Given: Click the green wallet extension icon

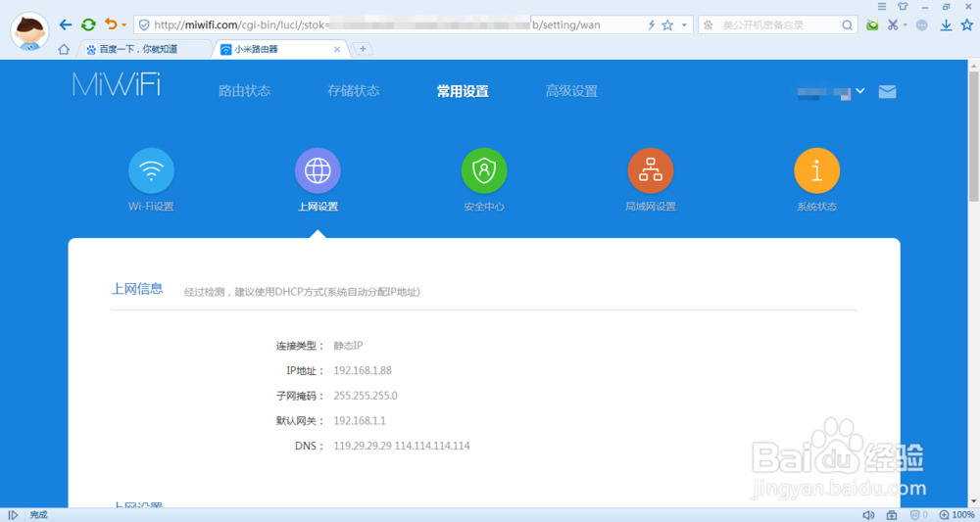Looking at the screenshot, I should point(872,25).
